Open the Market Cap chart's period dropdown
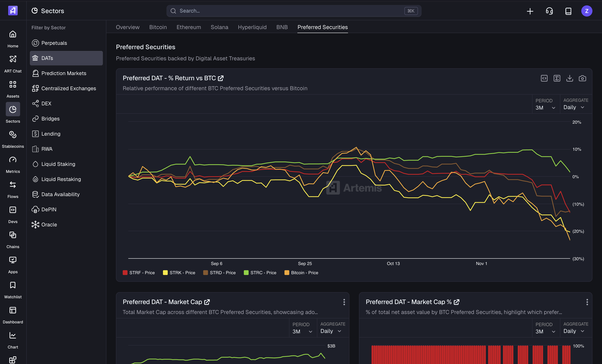The image size is (602, 364). pos(302,331)
